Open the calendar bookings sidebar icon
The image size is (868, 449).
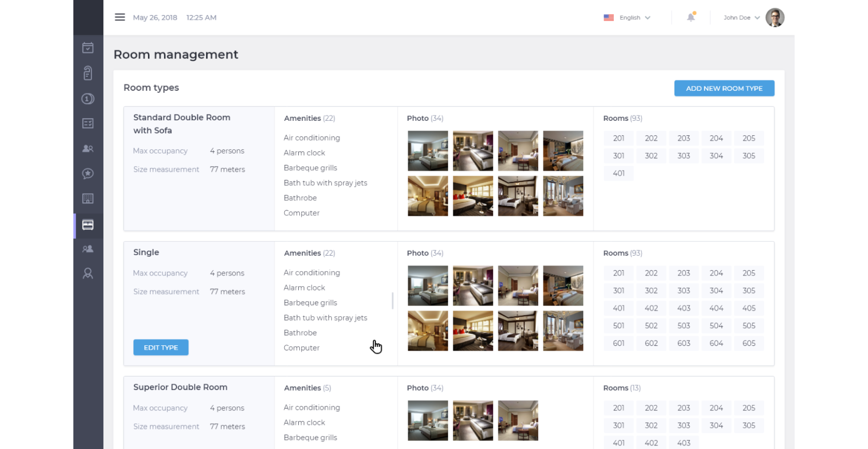pyautogui.click(x=88, y=48)
